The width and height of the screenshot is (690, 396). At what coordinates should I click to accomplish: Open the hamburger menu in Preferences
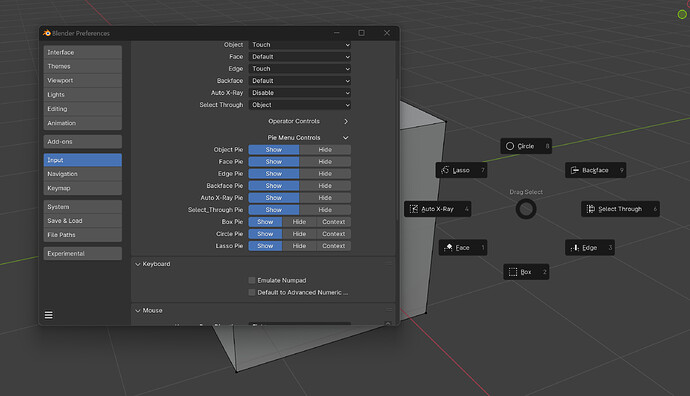coord(49,315)
